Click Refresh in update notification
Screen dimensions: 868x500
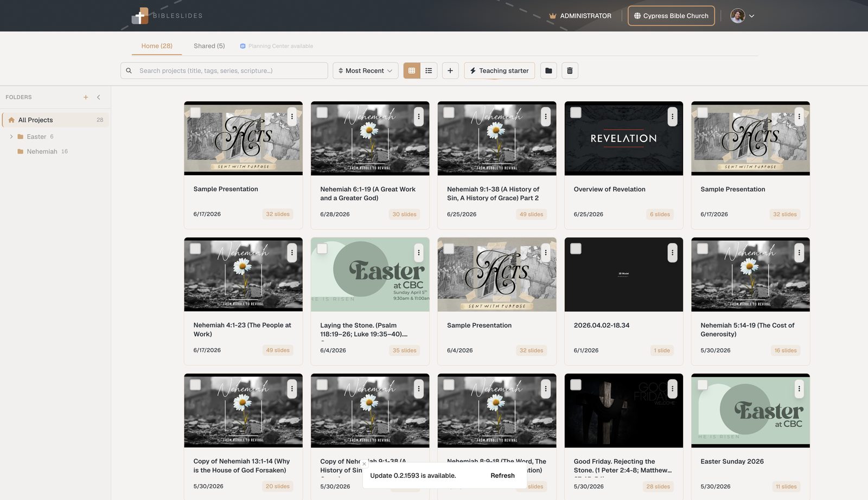click(x=503, y=476)
